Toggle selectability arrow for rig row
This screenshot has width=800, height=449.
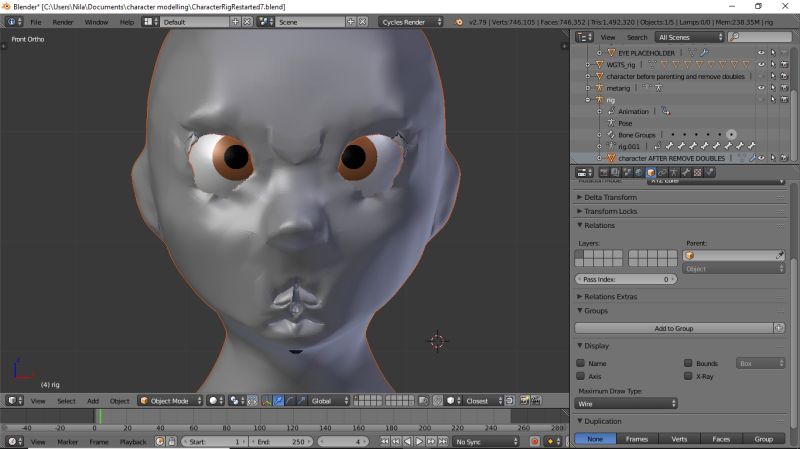773,99
